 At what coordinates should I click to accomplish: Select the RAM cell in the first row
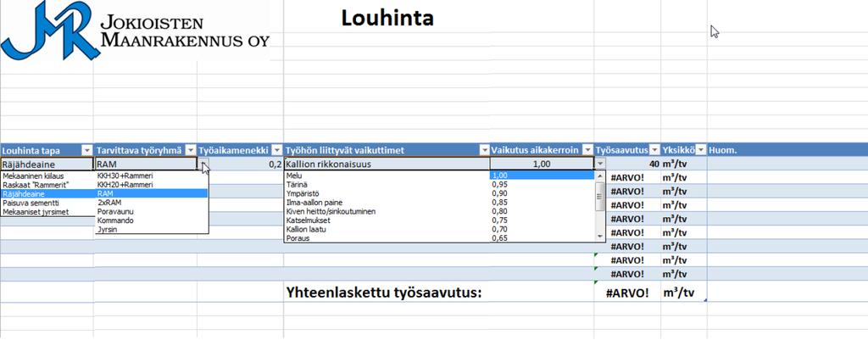146,164
